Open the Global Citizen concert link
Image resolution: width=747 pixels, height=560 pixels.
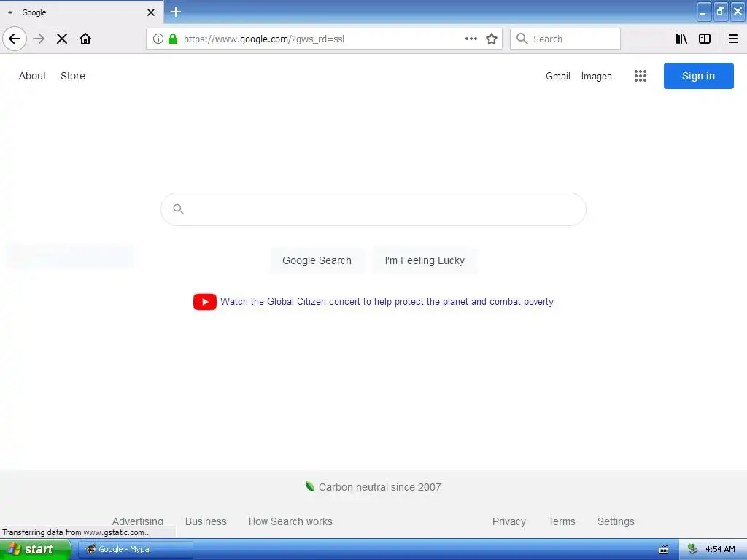click(x=387, y=301)
